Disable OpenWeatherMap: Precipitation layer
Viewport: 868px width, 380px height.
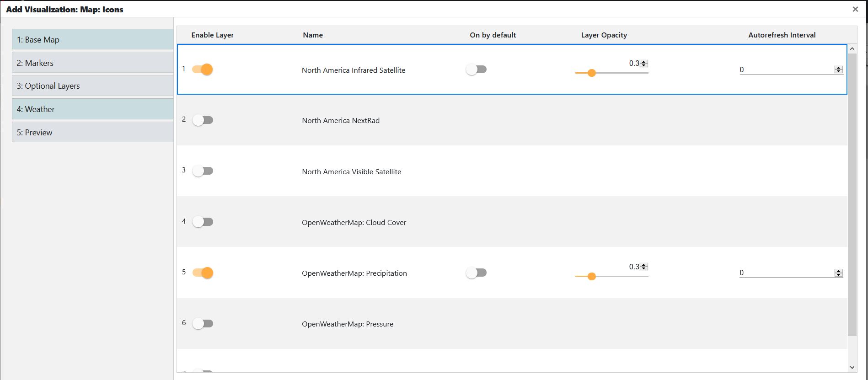(203, 273)
